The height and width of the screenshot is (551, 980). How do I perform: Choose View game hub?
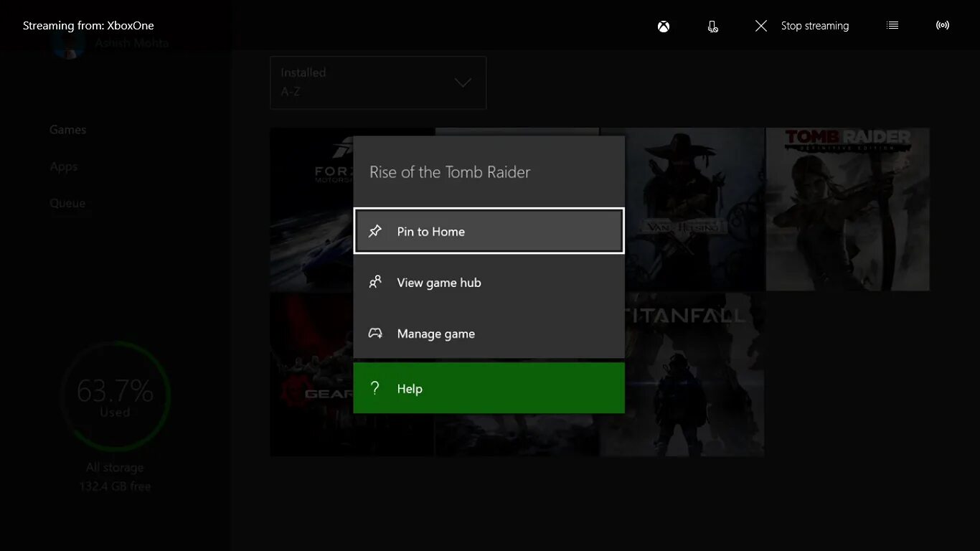[489, 283]
